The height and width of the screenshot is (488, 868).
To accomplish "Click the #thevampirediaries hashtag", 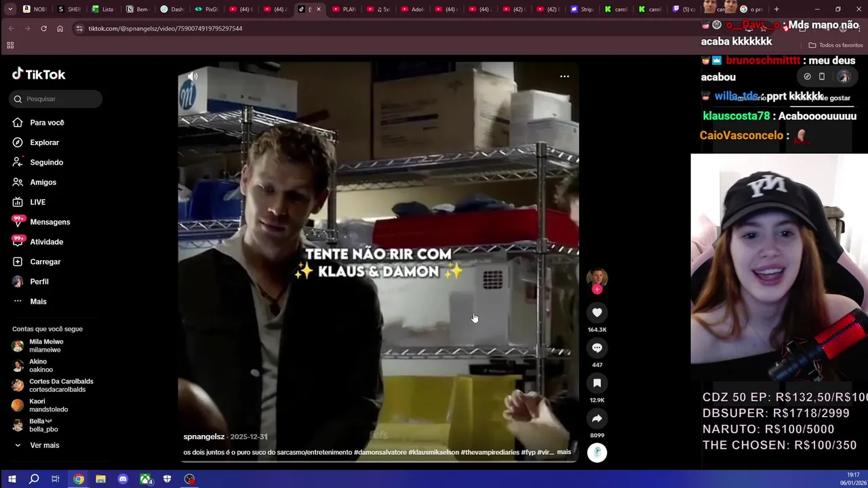I will click(x=490, y=452).
